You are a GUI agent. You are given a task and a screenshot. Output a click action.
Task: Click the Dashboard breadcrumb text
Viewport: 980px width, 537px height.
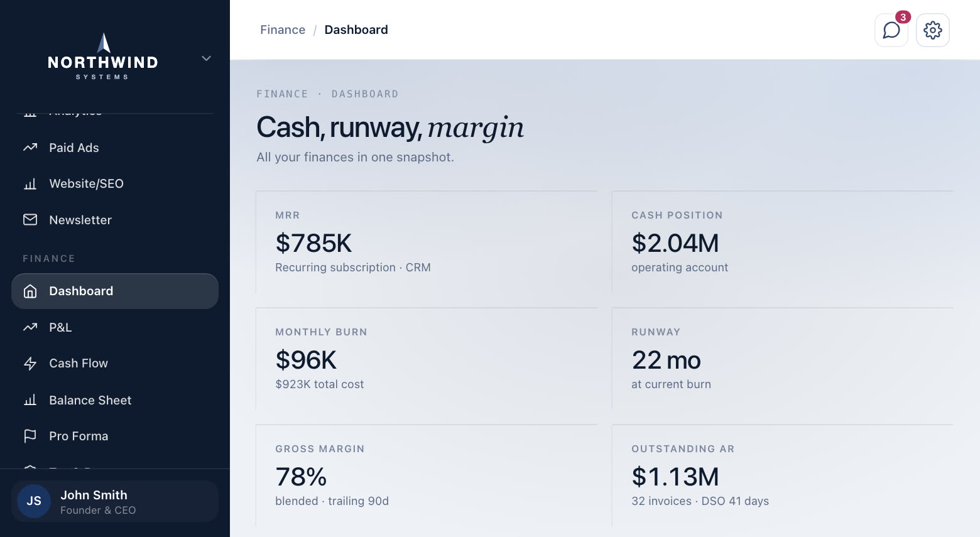[x=356, y=30]
